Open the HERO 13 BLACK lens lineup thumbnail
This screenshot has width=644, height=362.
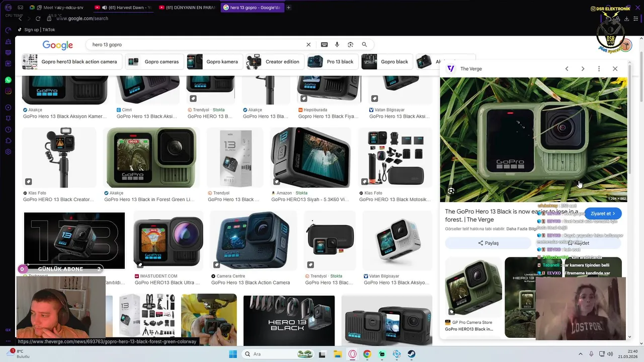point(289,321)
